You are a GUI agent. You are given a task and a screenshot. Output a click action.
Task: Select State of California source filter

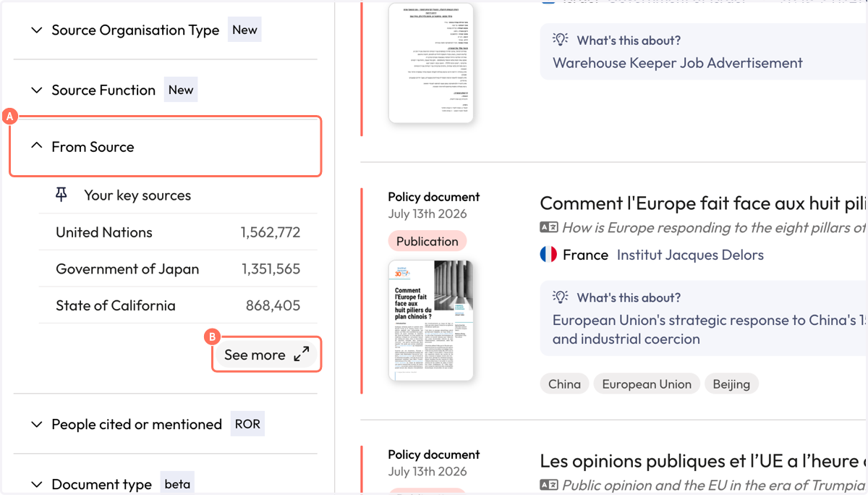tap(178, 305)
